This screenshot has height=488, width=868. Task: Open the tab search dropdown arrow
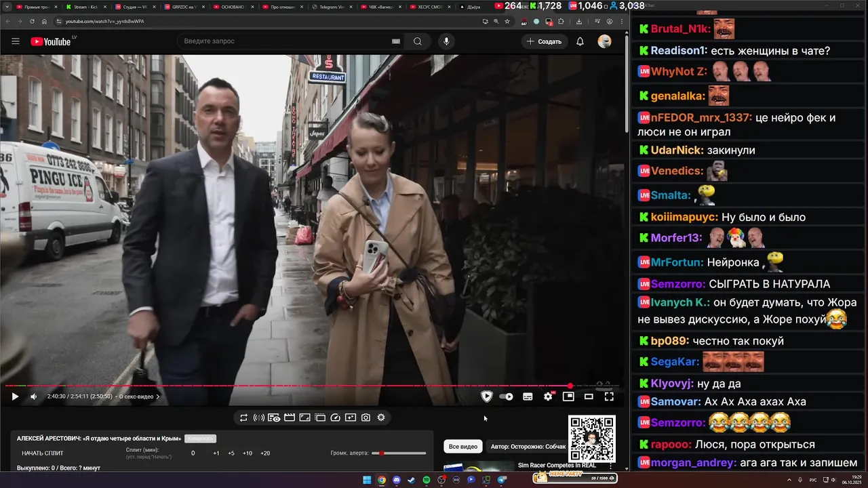[7, 7]
